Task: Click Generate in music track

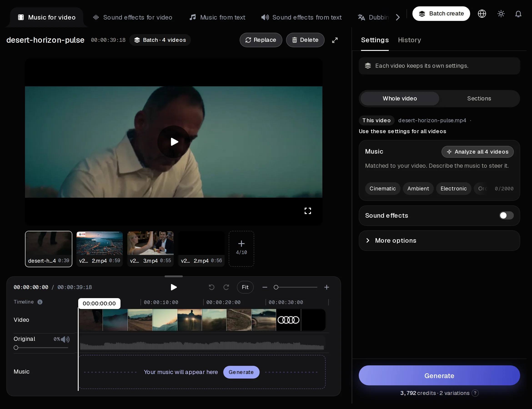Action: (241, 372)
